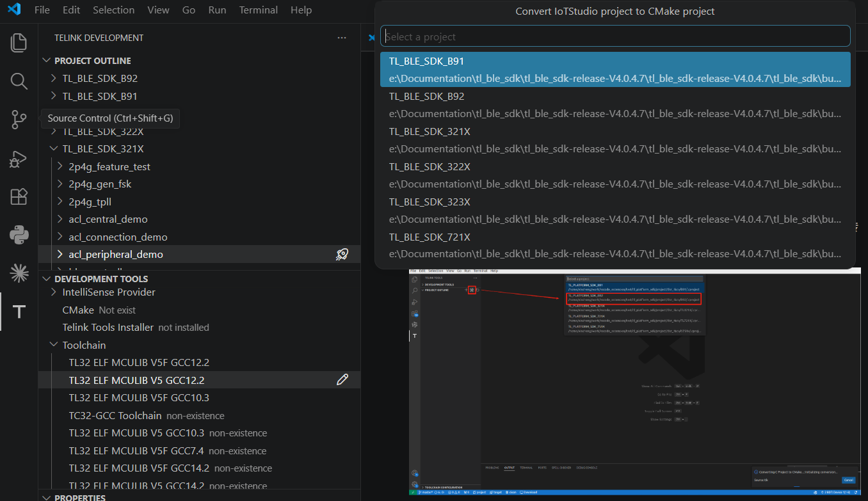Click the embedded tutorial screenshot image

(x=634, y=382)
